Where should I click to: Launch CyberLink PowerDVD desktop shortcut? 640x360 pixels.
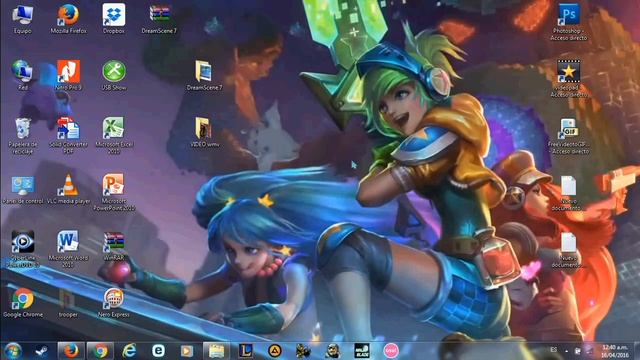[x=23, y=249]
